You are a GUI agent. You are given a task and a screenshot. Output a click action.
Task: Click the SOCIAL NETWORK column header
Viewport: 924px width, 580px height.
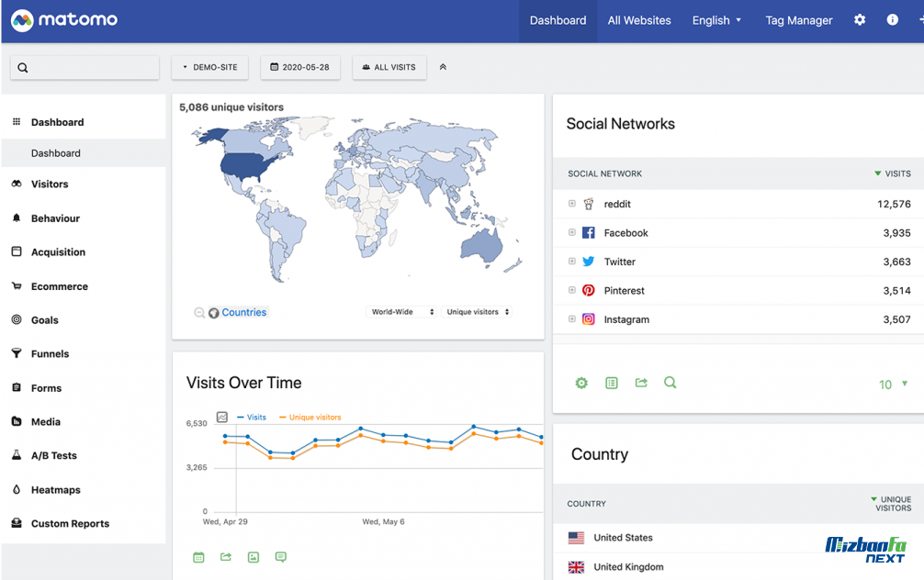[604, 173]
